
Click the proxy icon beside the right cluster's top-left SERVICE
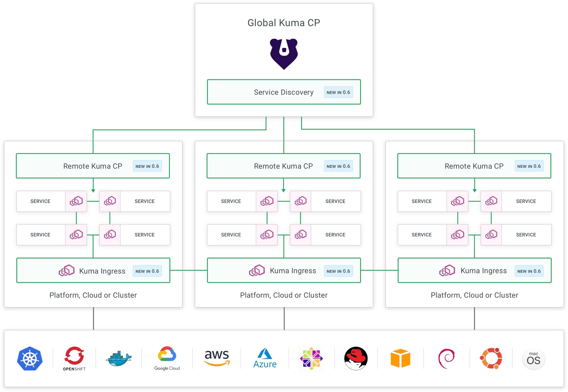coord(458,201)
